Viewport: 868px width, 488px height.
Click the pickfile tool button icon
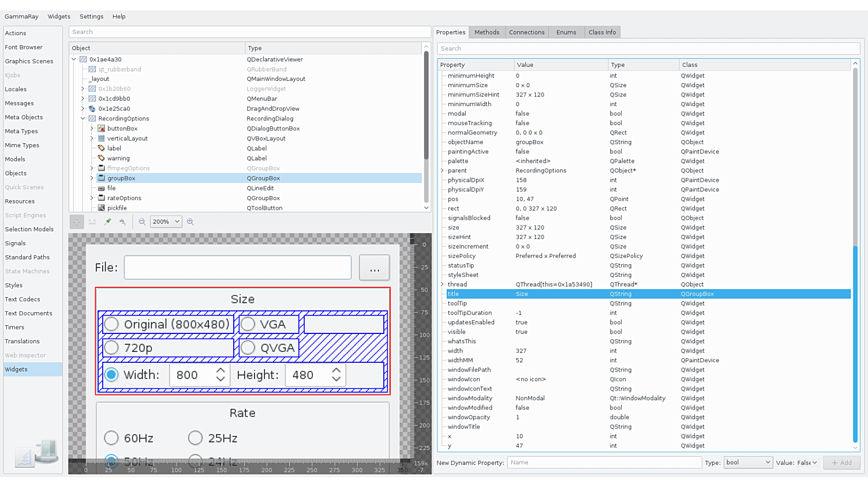pos(102,208)
